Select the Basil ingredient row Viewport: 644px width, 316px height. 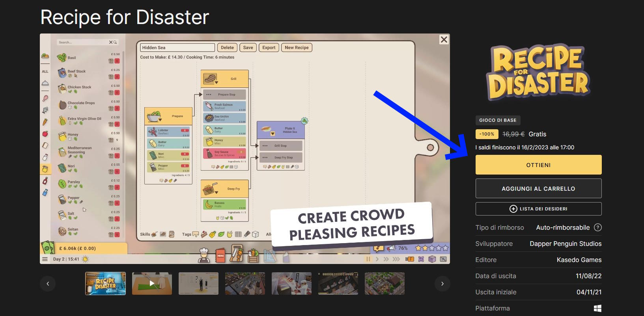pos(89,58)
